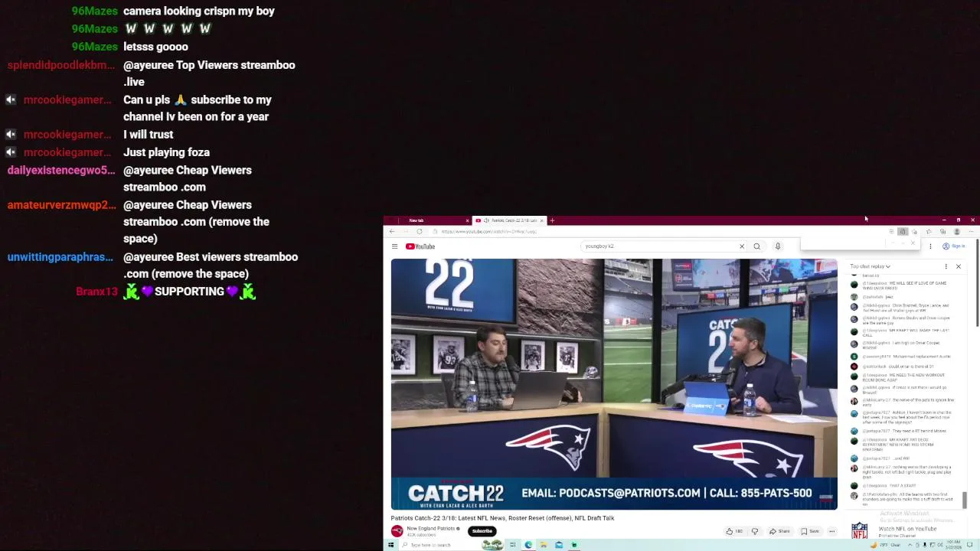Like the Patriots Catch-22 video
This screenshot has height=551, width=980.
tap(734, 531)
